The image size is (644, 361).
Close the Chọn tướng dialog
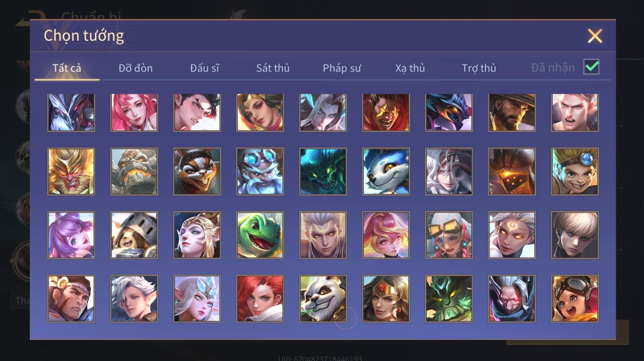[x=595, y=36]
